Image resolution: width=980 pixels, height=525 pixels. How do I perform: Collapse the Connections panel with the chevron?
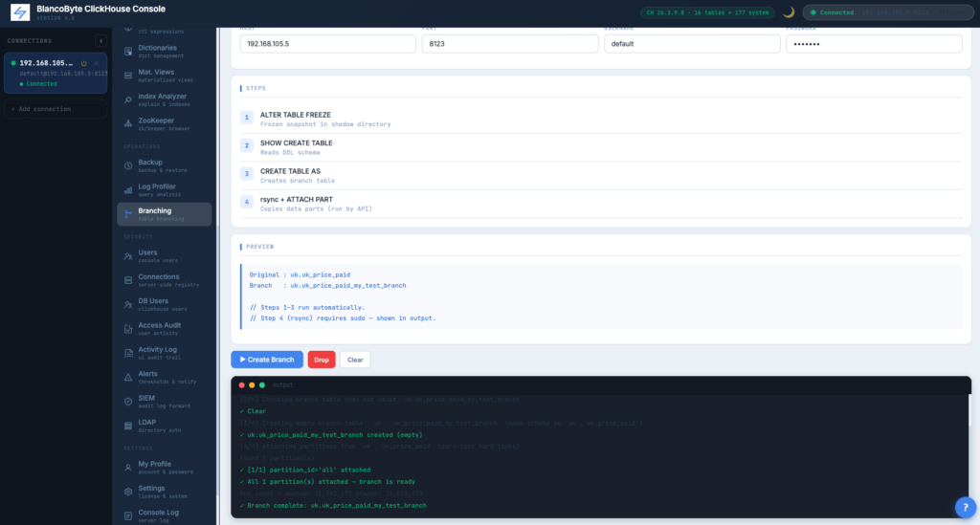point(100,40)
